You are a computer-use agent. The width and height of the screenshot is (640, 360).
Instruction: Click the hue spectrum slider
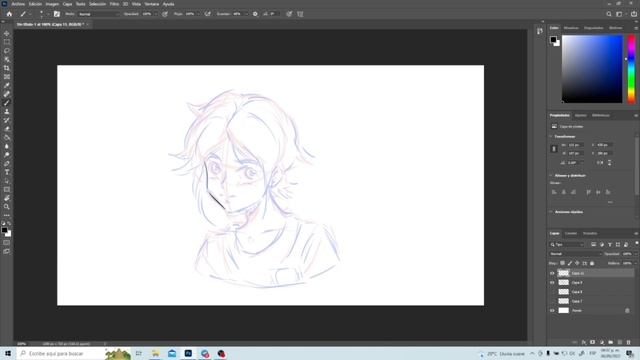(x=631, y=69)
